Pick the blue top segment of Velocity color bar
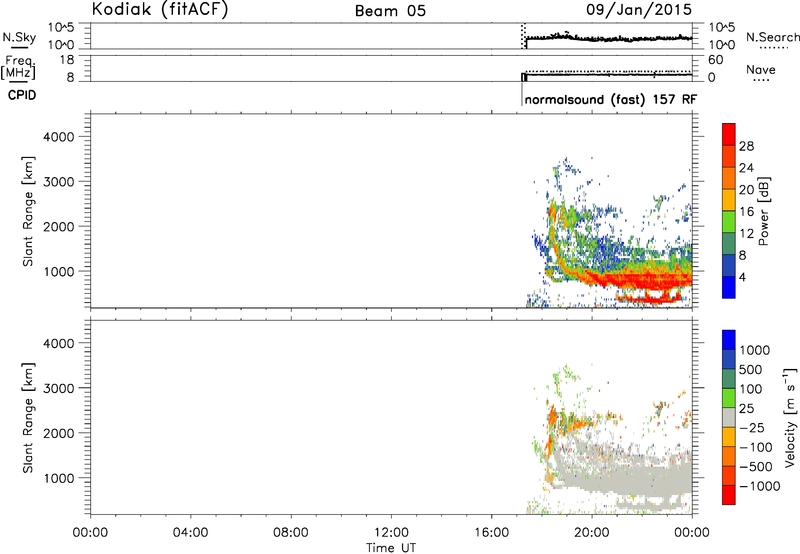The width and height of the screenshot is (800, 554). point(729,340)
